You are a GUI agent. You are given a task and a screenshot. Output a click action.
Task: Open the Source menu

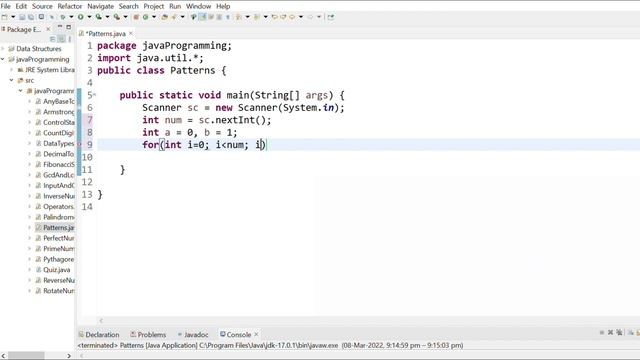(x=42, y=6)
